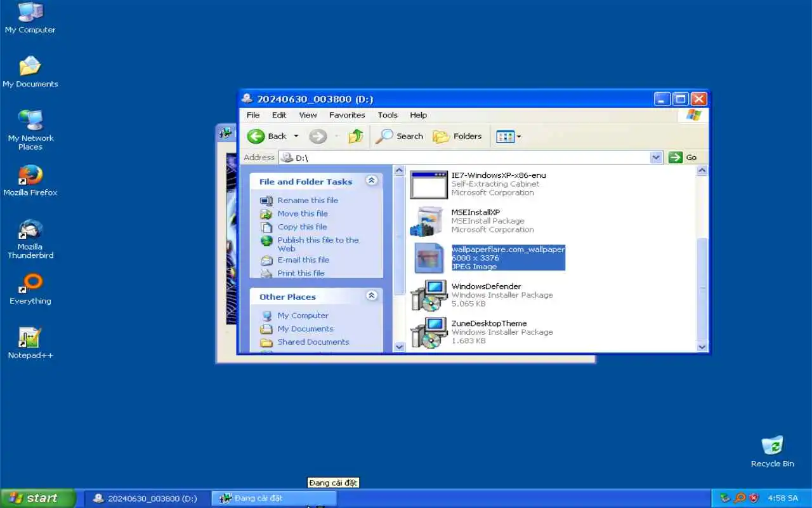Select the Recycle Bin icon
The image size is (812, 508).
point(772,451)
